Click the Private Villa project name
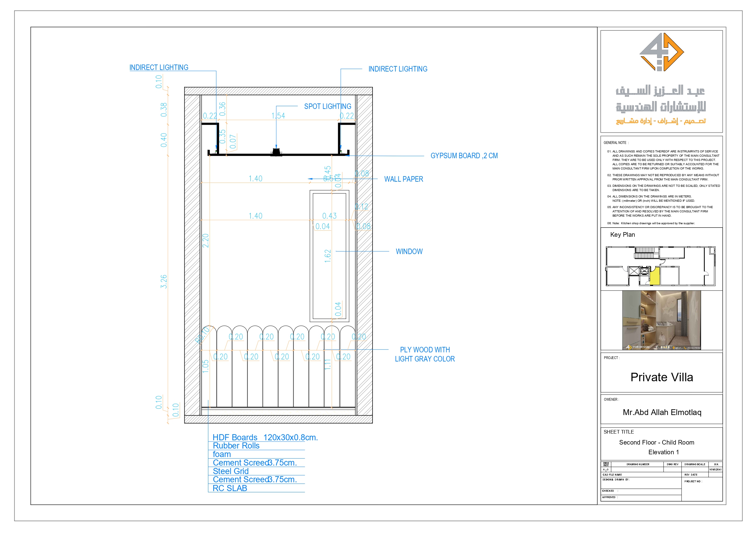756x534 pixels. coord(662,377)
